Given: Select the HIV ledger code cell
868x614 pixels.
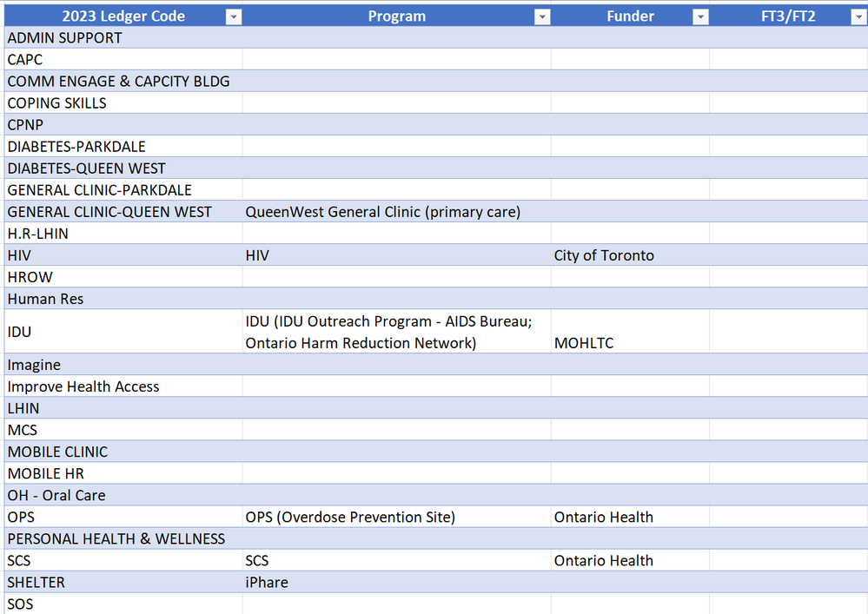Looking at the screenshot, I should coord(123,255).
